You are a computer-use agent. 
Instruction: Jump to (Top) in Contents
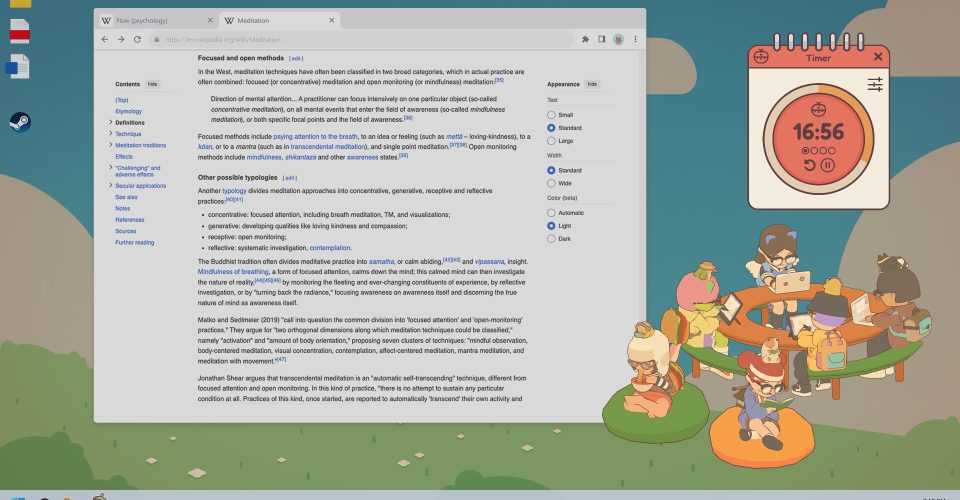(x=122, y=100)
